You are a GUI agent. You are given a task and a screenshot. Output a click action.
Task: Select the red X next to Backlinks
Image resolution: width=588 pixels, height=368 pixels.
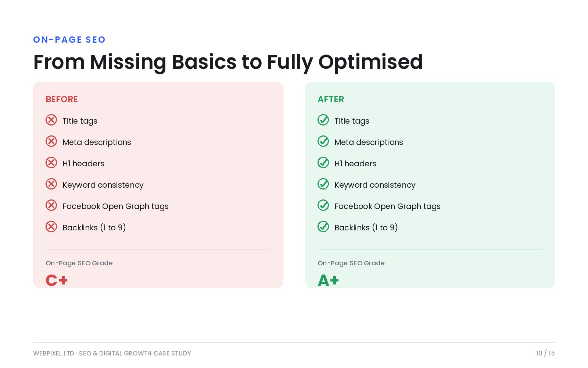(51, 227)
